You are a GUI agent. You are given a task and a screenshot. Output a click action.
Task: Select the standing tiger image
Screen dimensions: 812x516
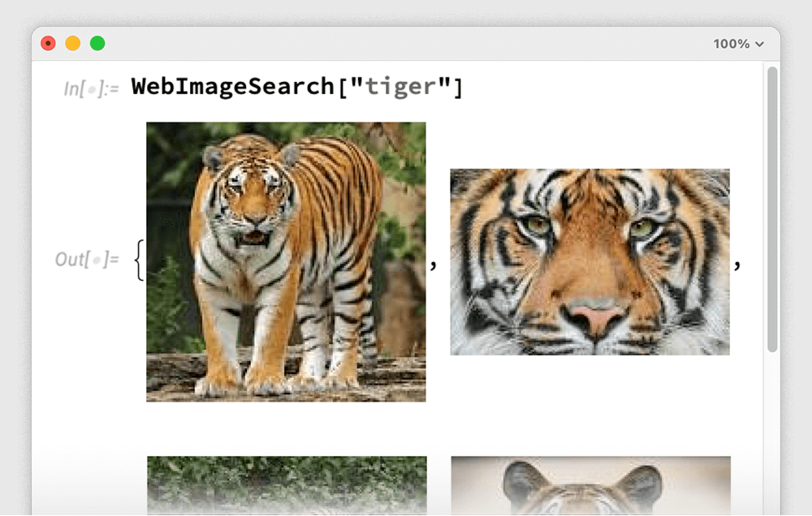pos(286,261)
